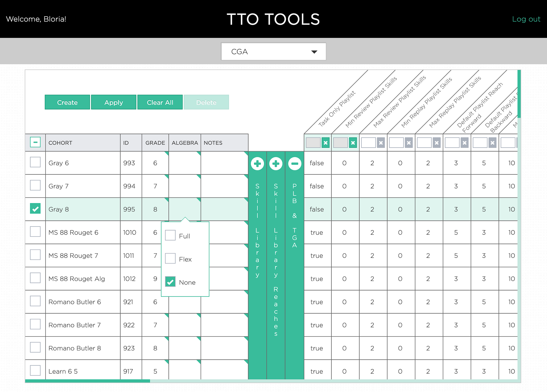Click the TTO TOOLS title
The width and height of the screenshot is (547, 392).
pyautogui.click(x=273, y=19)
